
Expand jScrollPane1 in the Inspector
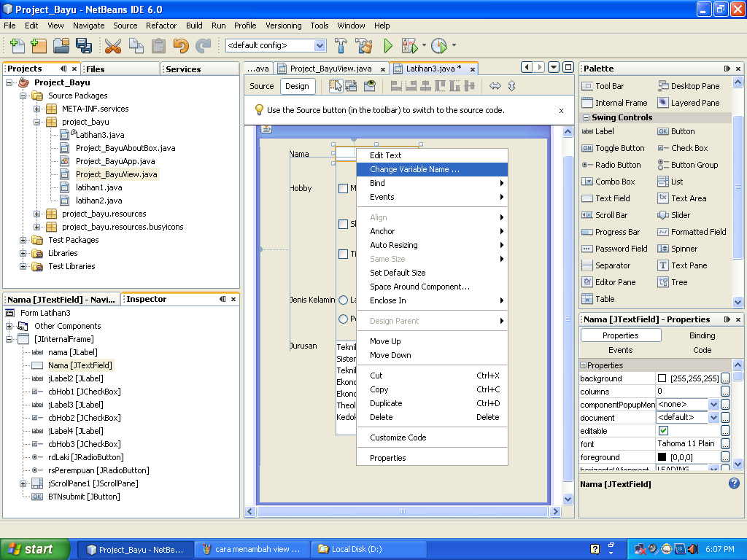23,483
